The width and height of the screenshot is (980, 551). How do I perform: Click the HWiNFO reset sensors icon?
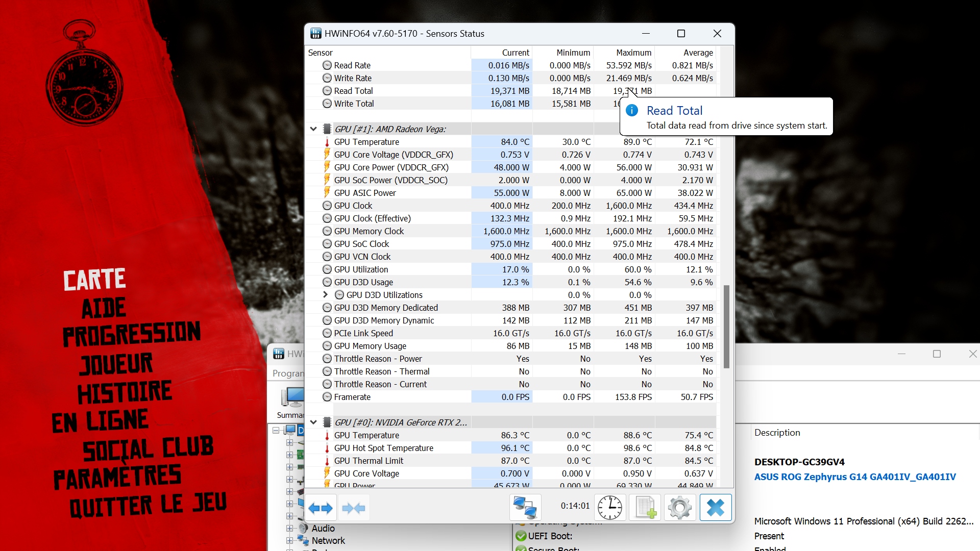pyautogui.click(x=610, y=507)
